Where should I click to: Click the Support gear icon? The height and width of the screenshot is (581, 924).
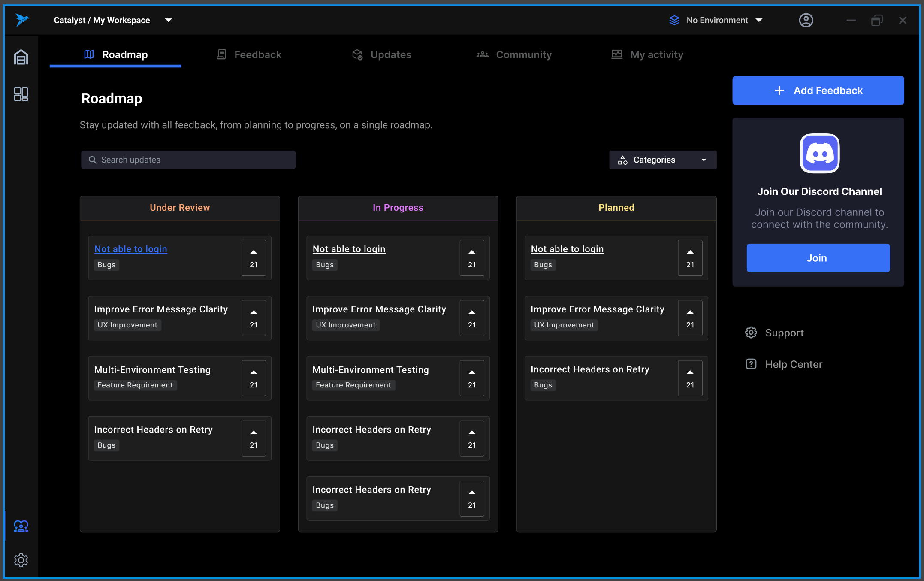751,333
